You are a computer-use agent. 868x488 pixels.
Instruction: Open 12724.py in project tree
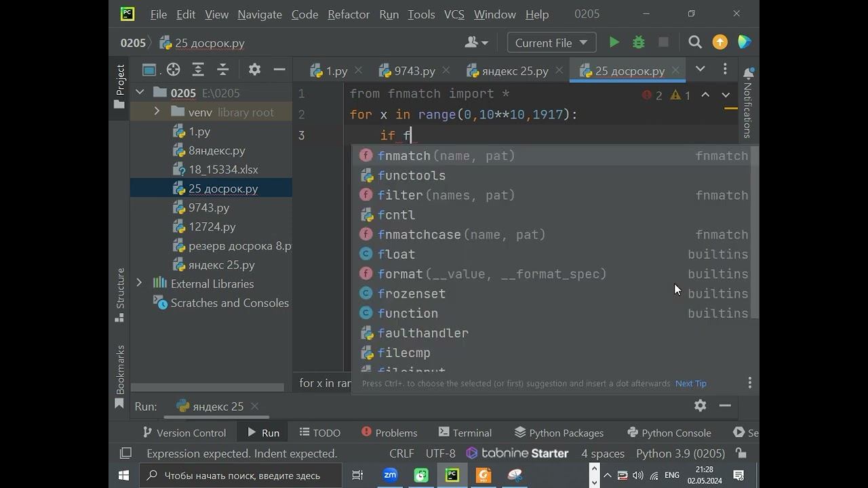point(212,226)
